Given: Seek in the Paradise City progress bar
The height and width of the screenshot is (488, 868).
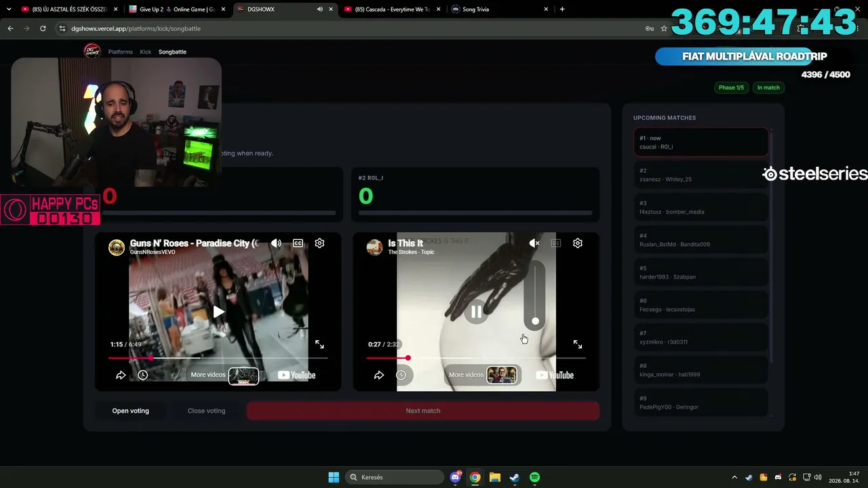Looking at the screenshot, I should click(218, 358).
